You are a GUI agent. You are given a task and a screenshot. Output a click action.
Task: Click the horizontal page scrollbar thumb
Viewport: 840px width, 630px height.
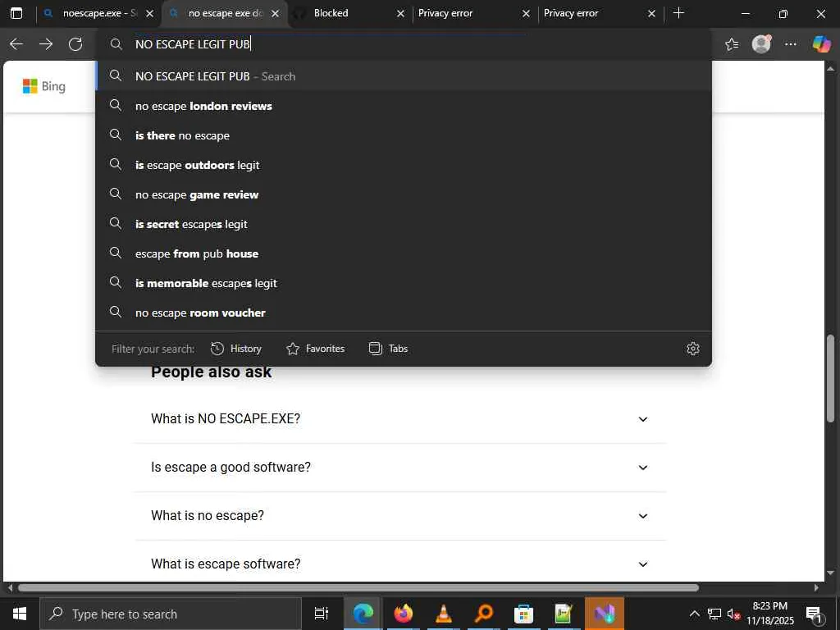click(x=358, y=587)
